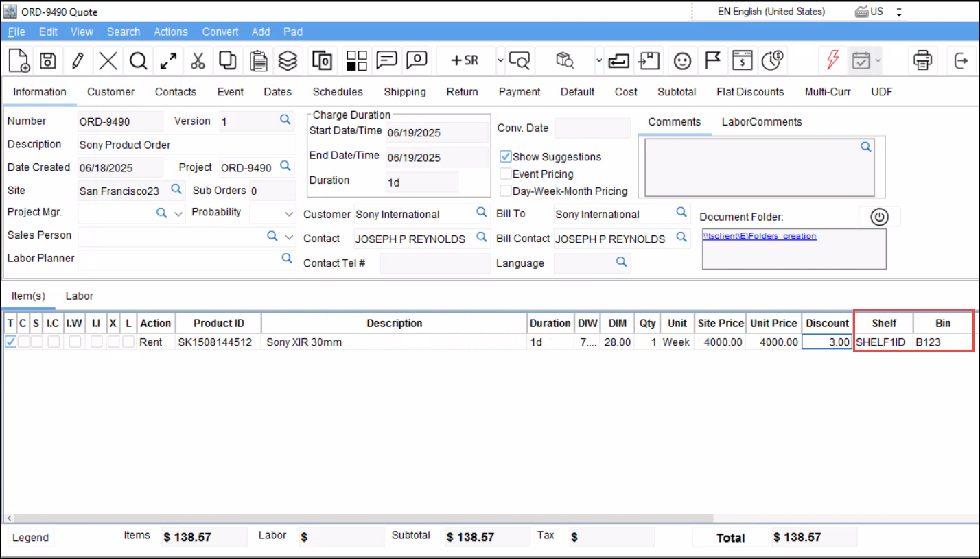Open the Folders_creation document folder link

760,236
